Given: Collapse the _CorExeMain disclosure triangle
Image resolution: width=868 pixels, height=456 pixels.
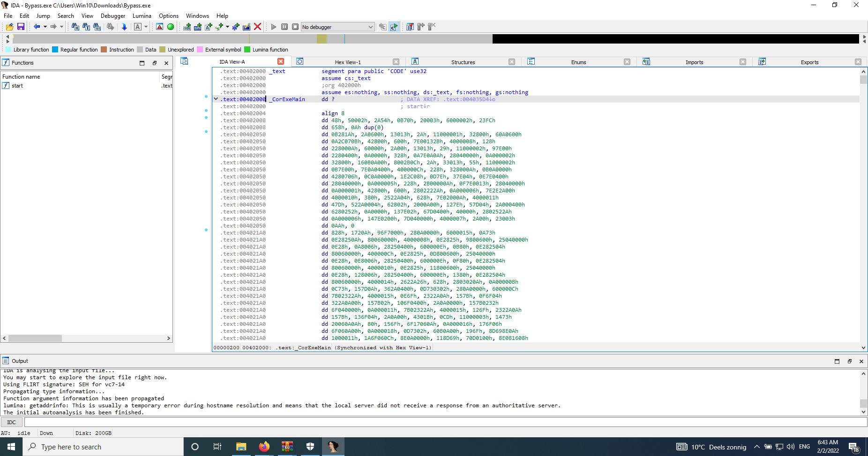Looking at the screenshot, I should click(216, 99).
